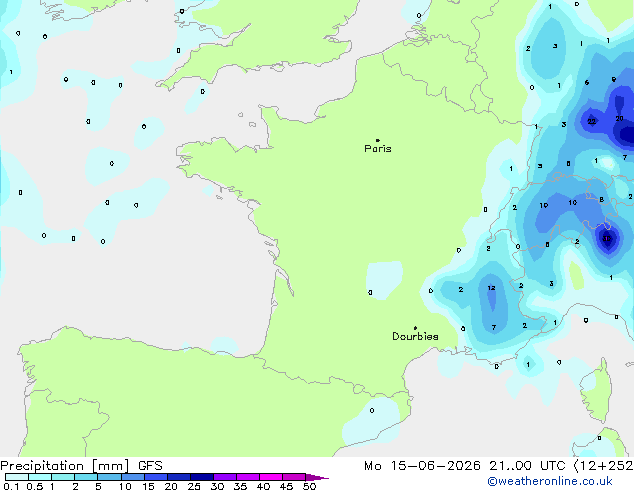Click the precipitation value 22 on map
Viewport: 634px width, 490px height.
(x=592, y=121)
